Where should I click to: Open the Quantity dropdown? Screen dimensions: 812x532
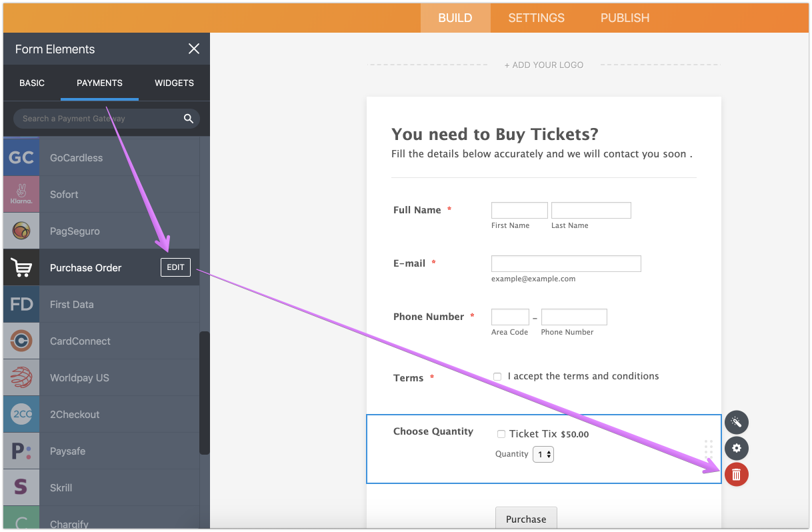(x=543, y=454)
